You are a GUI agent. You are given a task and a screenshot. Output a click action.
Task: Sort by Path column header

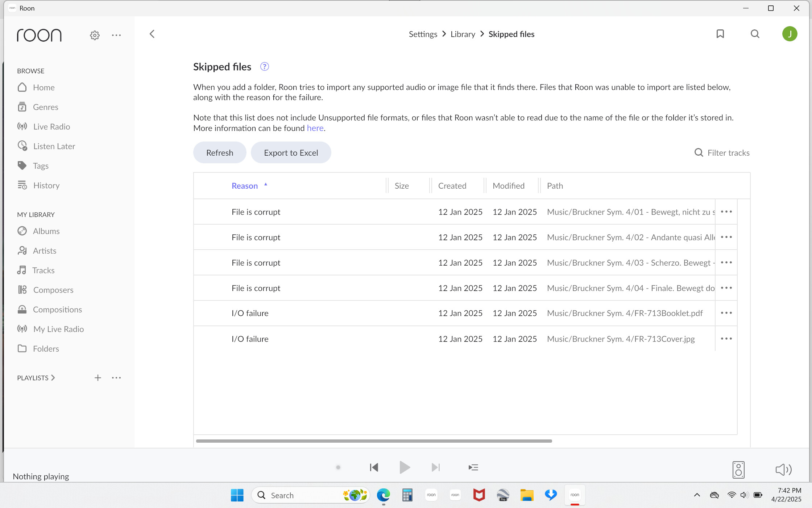(x=555, y=186)
